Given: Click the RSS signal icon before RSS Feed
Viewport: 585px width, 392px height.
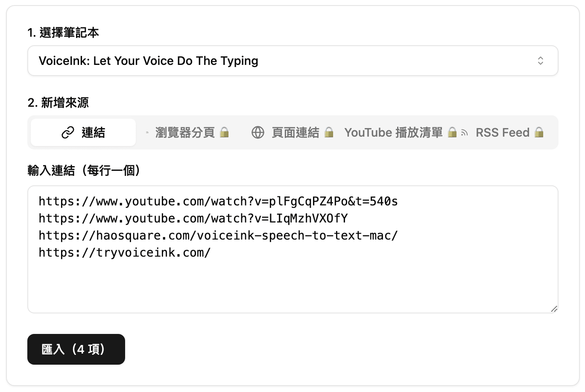Looking at the screenshot, I should [465, 133].
